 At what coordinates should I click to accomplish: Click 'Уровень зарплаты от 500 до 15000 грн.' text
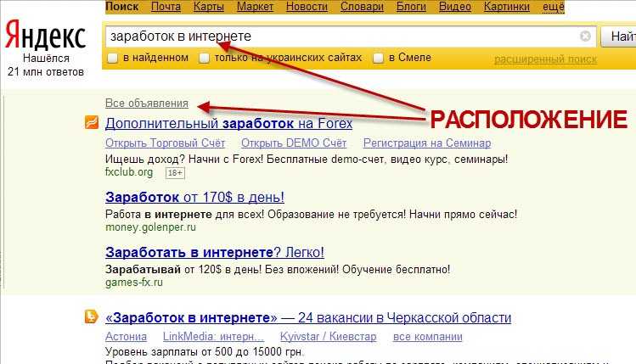click(205, 351)
